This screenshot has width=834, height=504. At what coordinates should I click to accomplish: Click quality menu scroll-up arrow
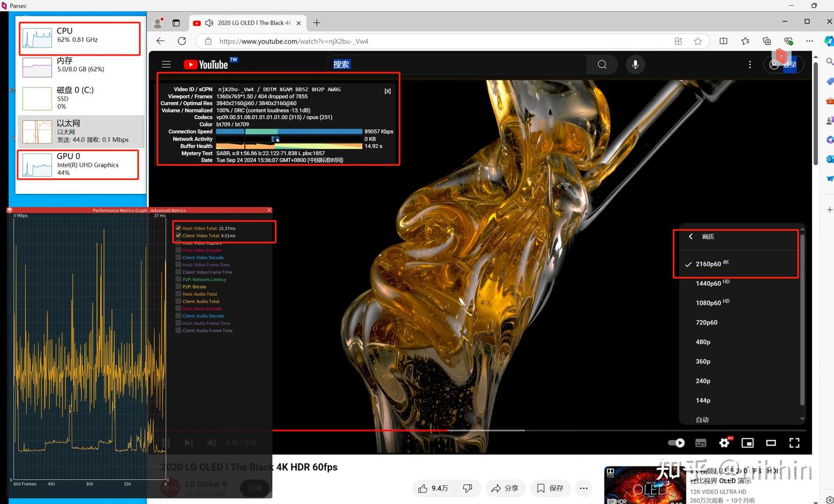(802, 229)
